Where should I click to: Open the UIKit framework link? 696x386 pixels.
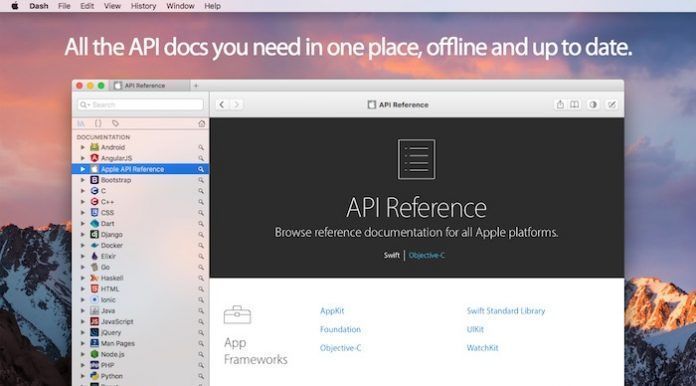pyautogui.click(x=475, y=330)
